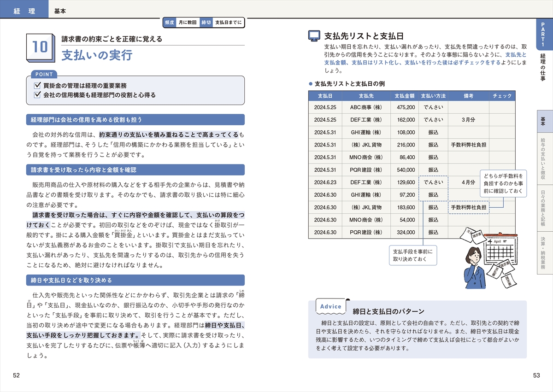The width and height of the screenshot is (553, 392).
Task: Click page number 53
Action: 536,375
